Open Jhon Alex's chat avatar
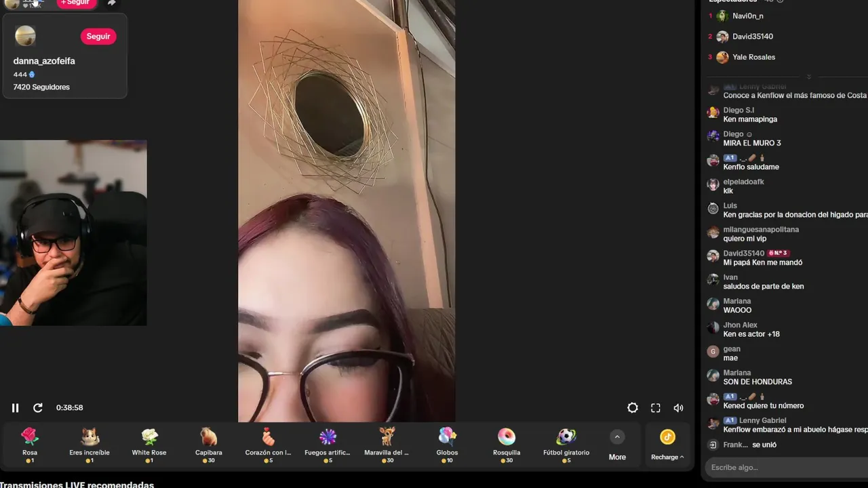 pos(713,327)
